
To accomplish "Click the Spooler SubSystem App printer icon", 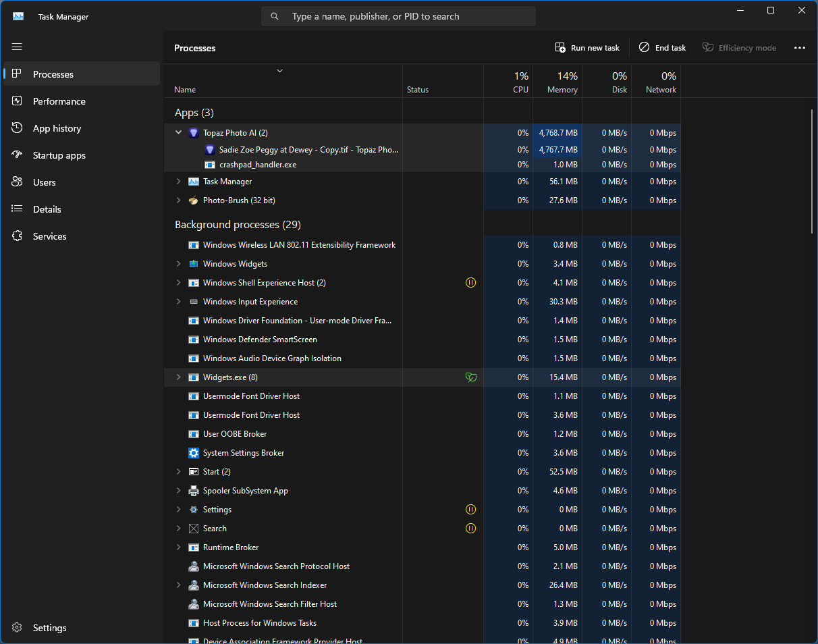I will pyautogui.click(x=194, y=491).
